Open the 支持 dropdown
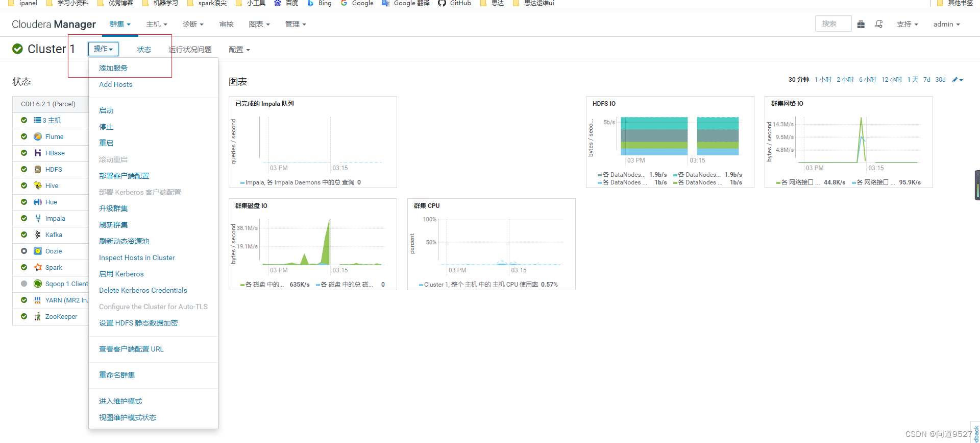Image resolution: width=980 pixels, height=443 pixels. (908, 24)
